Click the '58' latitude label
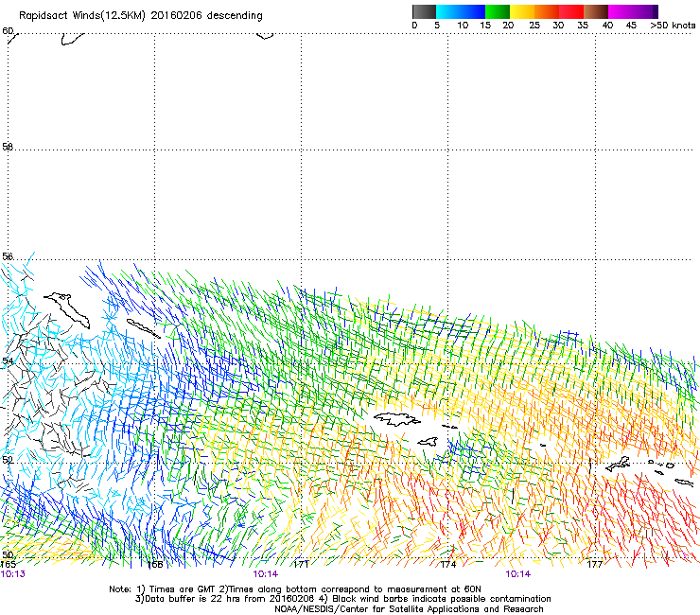Image resolution: width=700 pixels, height=615 pixels. (8, 147)
